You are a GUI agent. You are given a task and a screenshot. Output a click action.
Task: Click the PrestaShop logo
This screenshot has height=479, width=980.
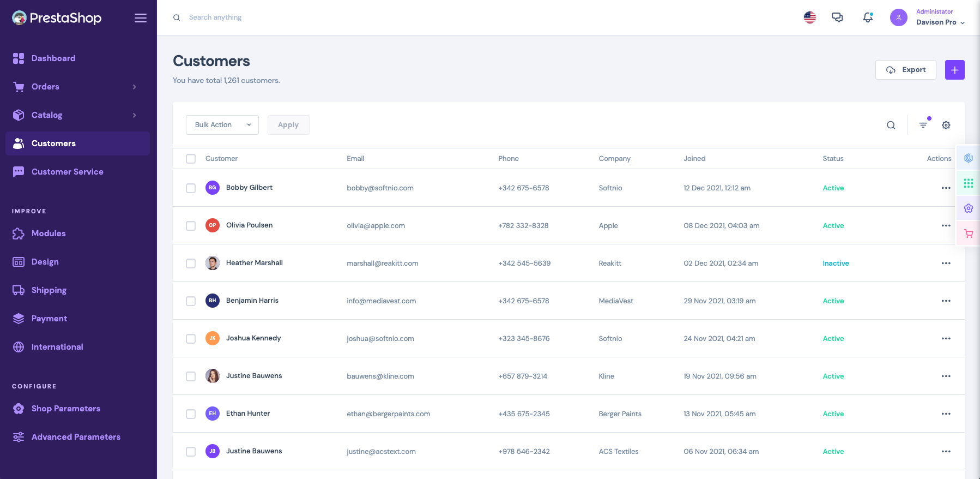point(57,18)
